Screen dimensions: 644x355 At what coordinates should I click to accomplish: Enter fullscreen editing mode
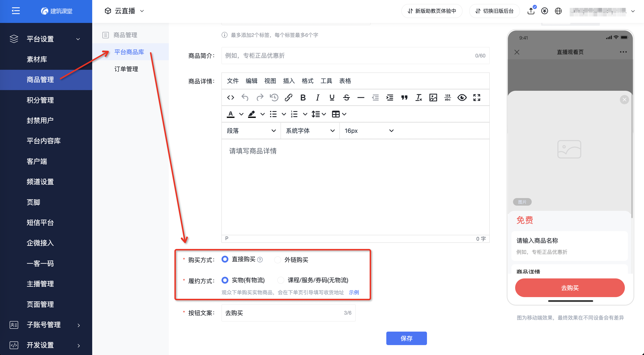477,98
